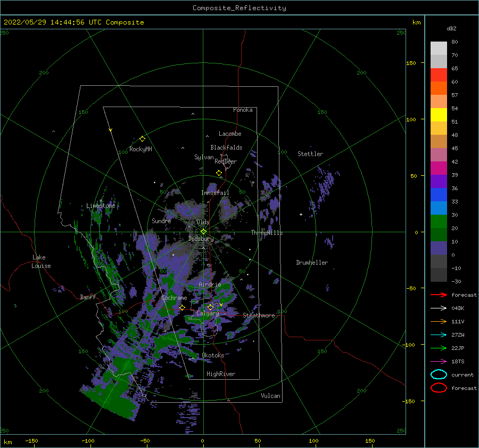Click the cyan 27ZW arrow legend icon

(x=439, y=335)
